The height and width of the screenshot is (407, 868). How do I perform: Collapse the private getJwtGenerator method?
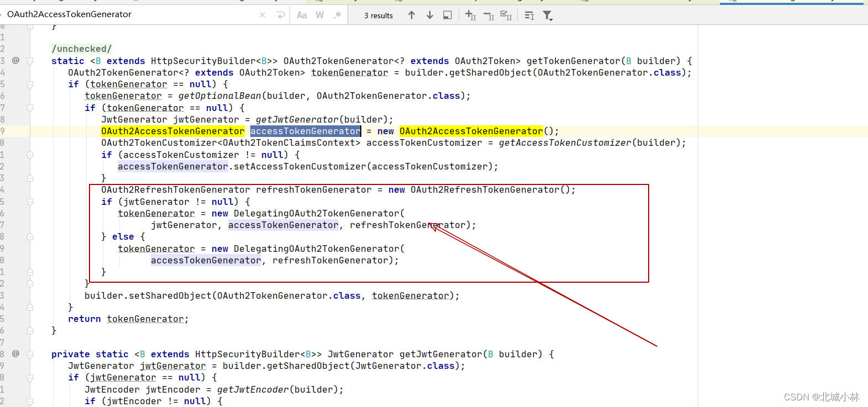(x=30, y=354)
